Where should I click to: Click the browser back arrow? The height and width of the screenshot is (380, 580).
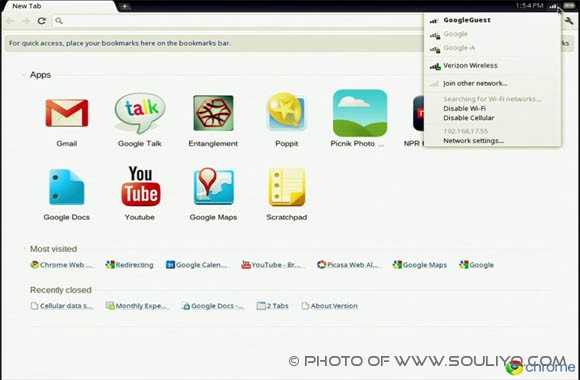click(x=10, y=21)
